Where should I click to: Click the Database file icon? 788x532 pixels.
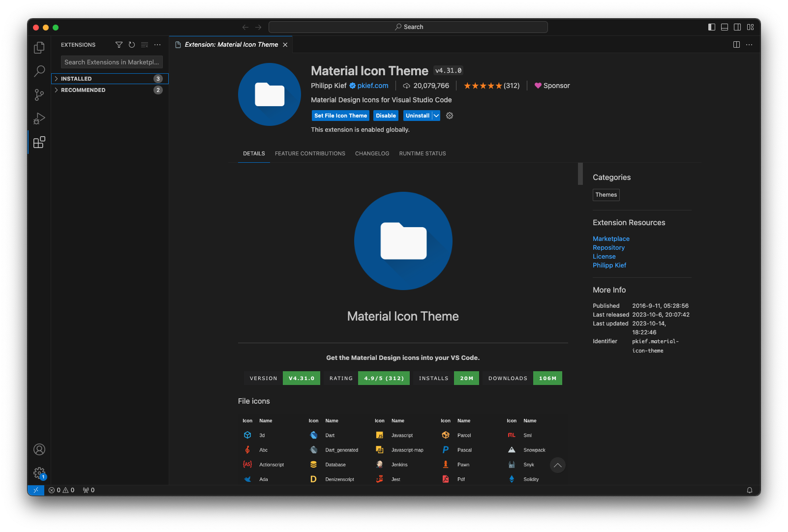[x=313, y=465]
